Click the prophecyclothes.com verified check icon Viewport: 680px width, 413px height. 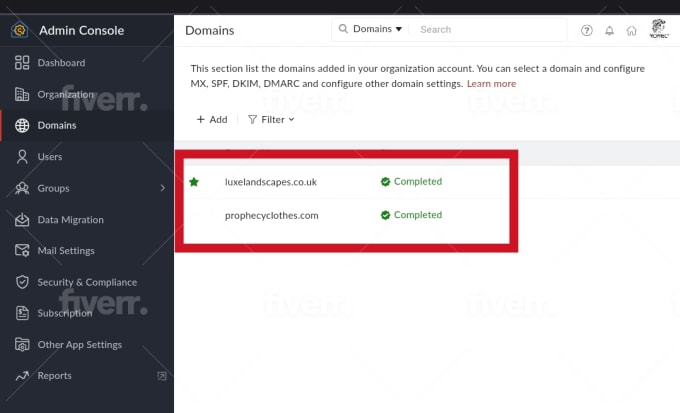[385, 215]
